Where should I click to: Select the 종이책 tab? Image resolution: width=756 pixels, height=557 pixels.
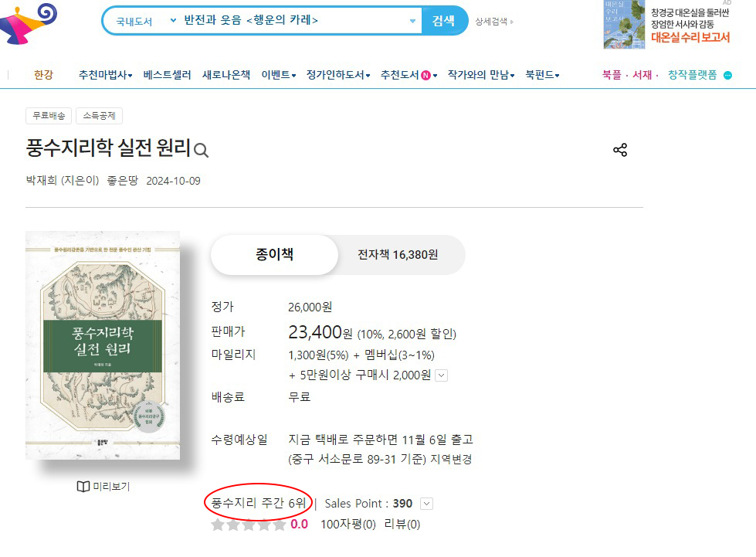click(x=274, y=255)
